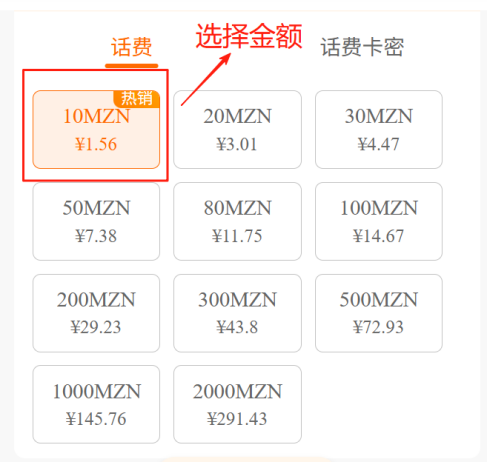Viewport: 487px width, 463px height.
Task: Select the 100MZN top-up card
Action: click(x=379, y=221)
